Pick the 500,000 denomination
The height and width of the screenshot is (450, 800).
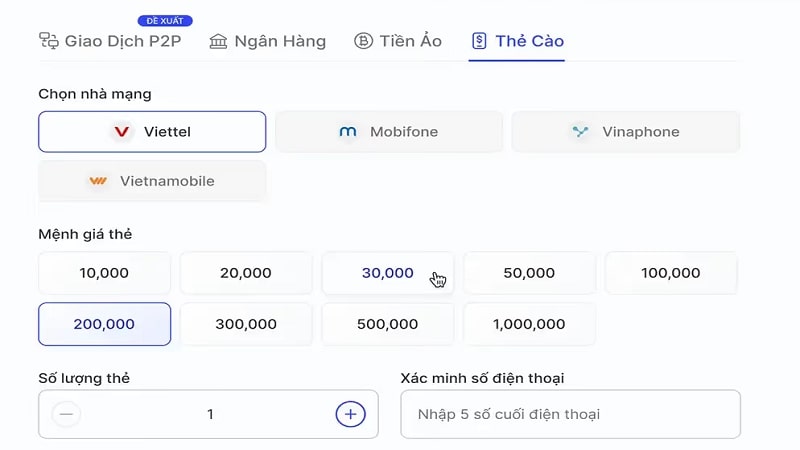(x=388, y=324)
